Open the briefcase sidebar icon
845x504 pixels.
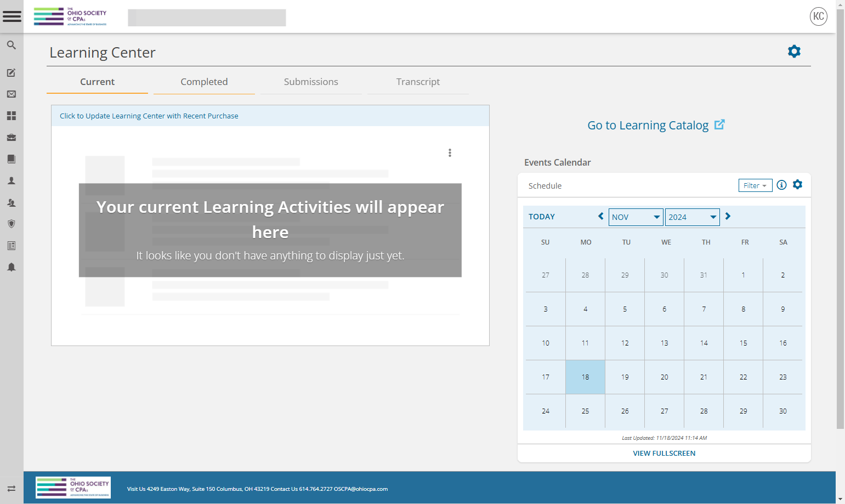click(11, 137)
